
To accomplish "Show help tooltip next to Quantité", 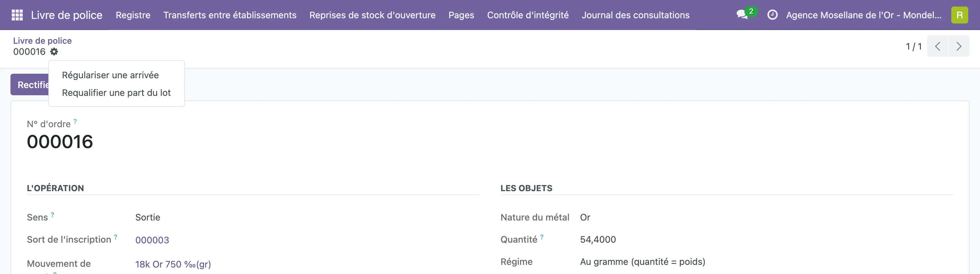I will click(542, 237).
